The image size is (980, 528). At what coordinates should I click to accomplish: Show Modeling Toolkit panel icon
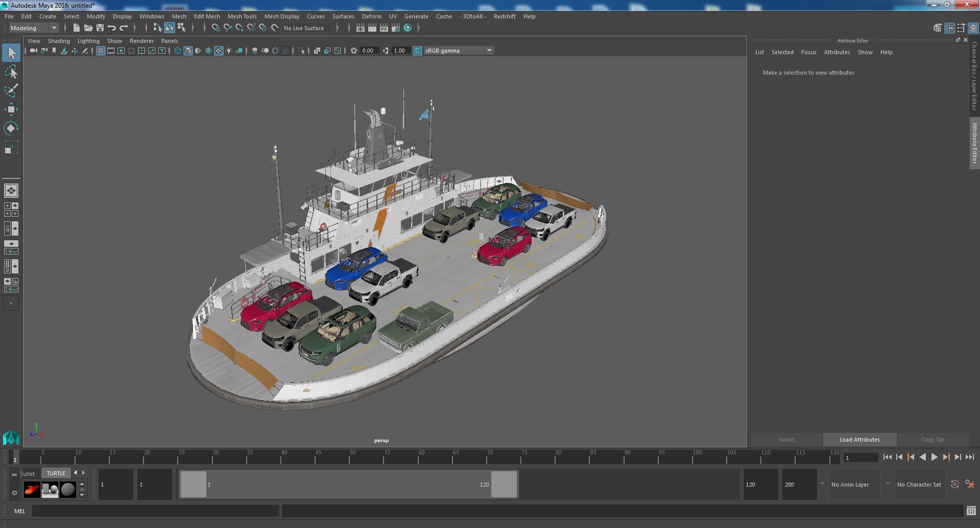pyautogui.click(x=938, y=28)
